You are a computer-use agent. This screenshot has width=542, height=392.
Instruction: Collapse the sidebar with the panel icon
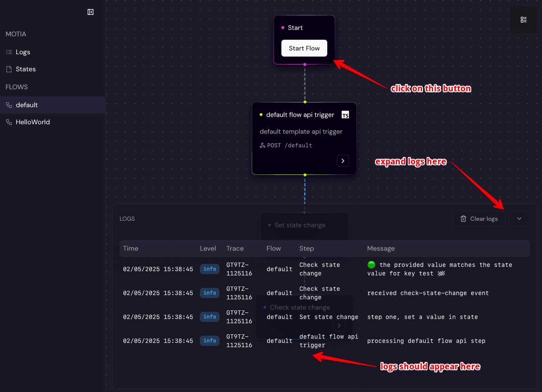click(91, 12)
